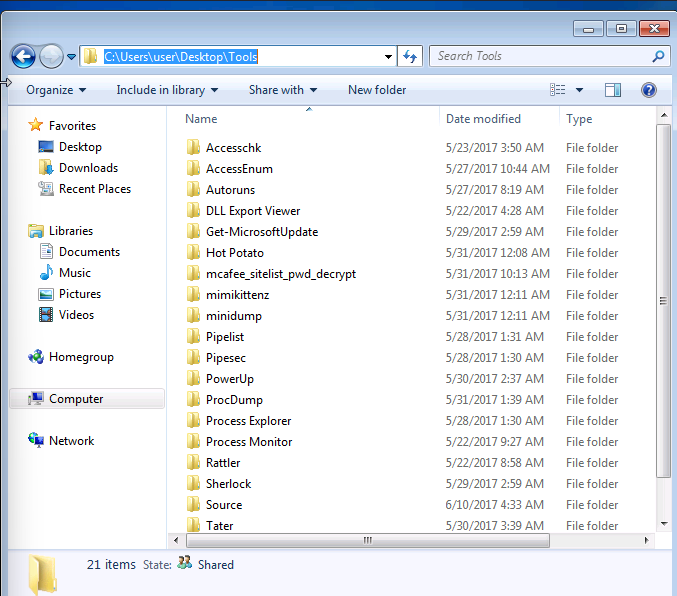
Task: Go back with the Back arrow button
Action: 23,57
